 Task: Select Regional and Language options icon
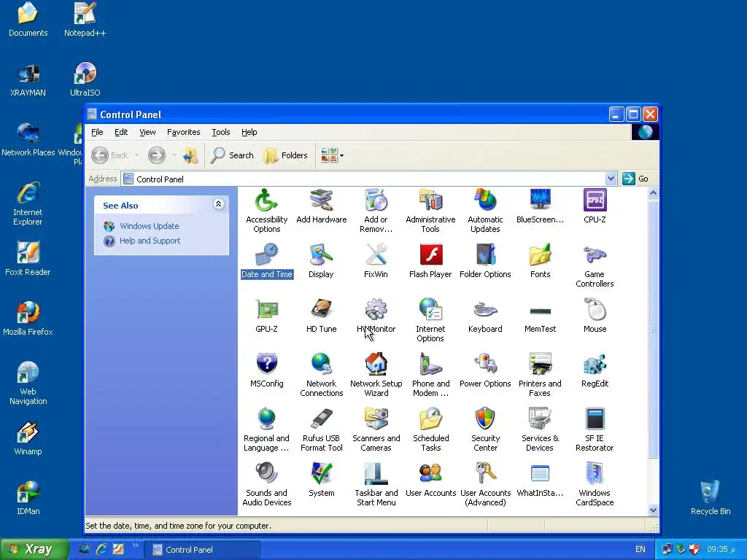click(266, 429)
